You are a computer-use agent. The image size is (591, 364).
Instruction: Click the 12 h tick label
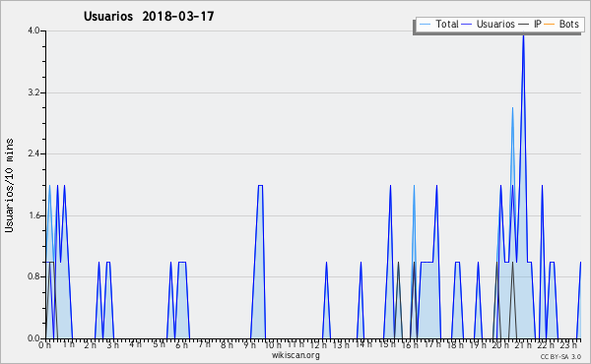[318, 345]
